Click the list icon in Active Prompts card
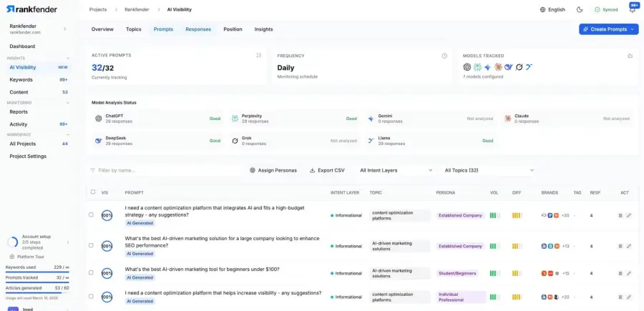The height and width of the screenshot is (311, 644). [259, 55]
